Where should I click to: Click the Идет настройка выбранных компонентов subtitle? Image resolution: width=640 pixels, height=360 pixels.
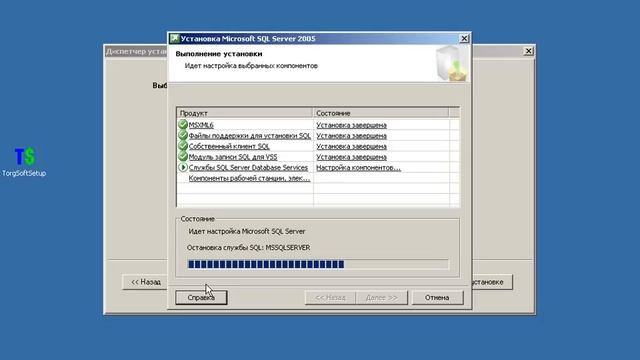(x=251, y=66)
